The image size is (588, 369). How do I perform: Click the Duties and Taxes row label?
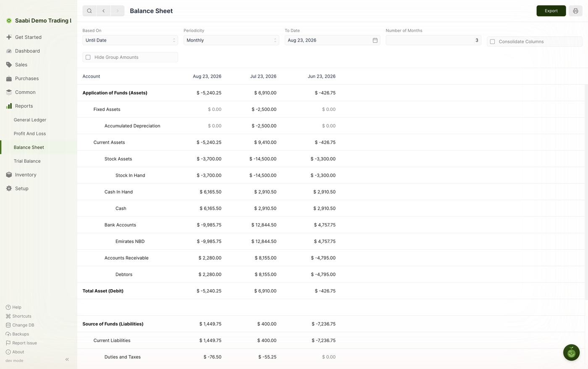coord(123,357)
